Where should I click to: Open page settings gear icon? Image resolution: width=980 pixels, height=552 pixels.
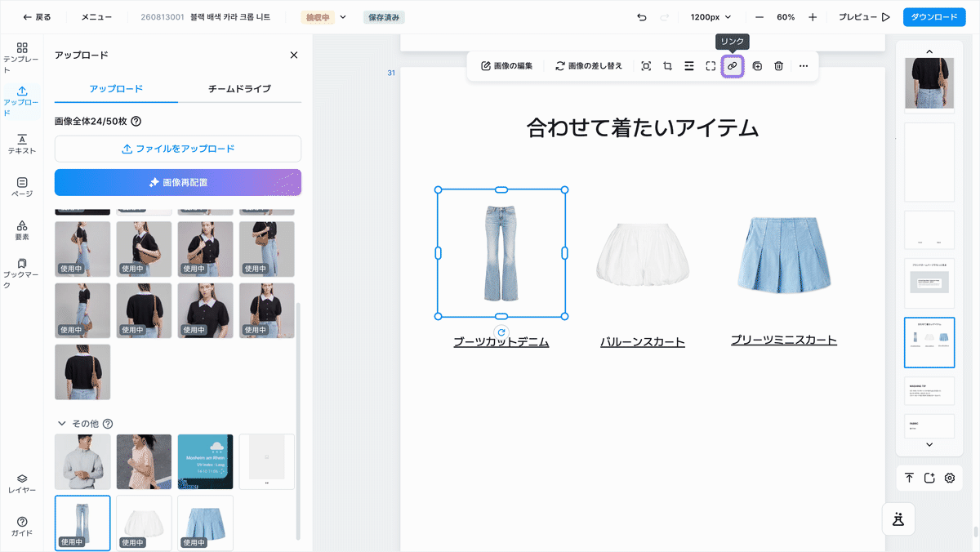pos(949,478)
